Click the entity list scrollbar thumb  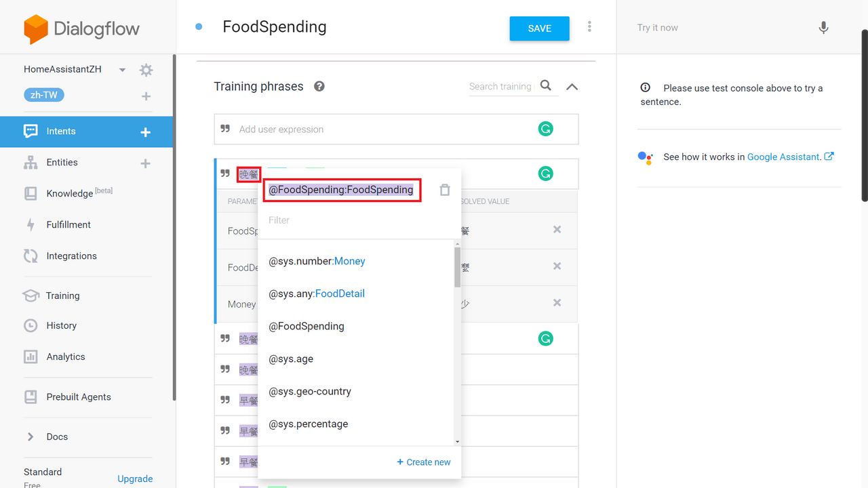coord(457,266)
